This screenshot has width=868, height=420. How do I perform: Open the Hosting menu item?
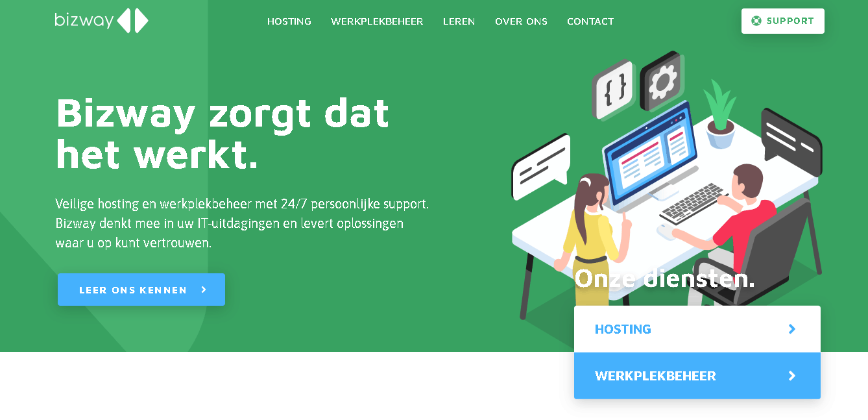289,21
